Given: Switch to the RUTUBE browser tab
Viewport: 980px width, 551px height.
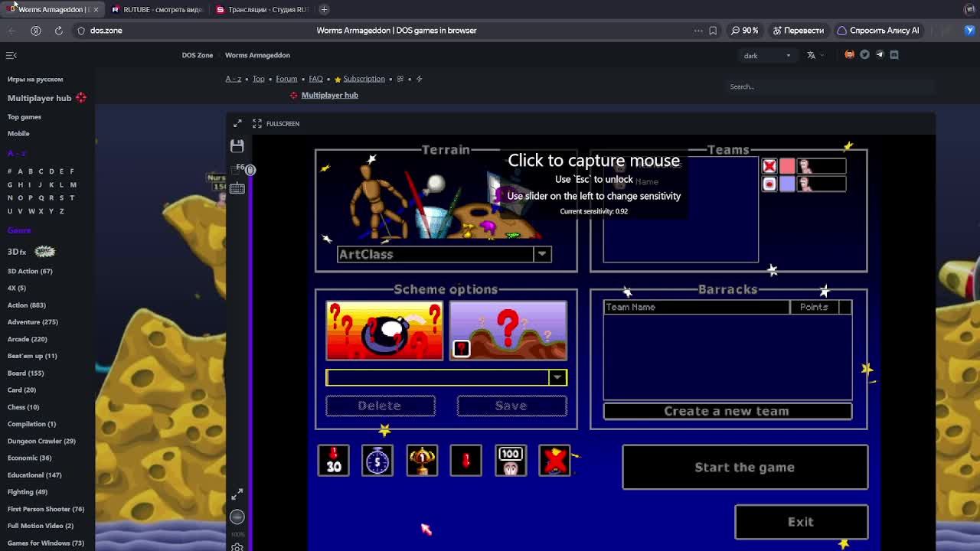Looking at the screenshot, I should pyautogui.click(x=157, y=9).
